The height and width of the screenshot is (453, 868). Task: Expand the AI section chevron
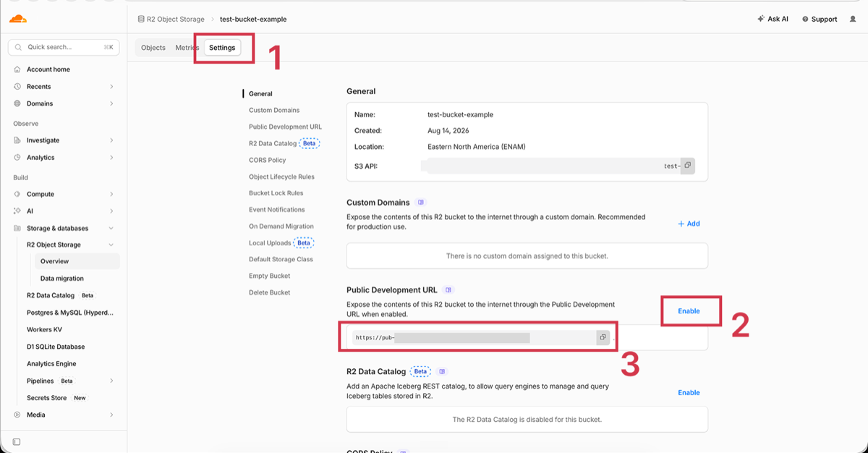pyautogui.click(x=111, y=211)
